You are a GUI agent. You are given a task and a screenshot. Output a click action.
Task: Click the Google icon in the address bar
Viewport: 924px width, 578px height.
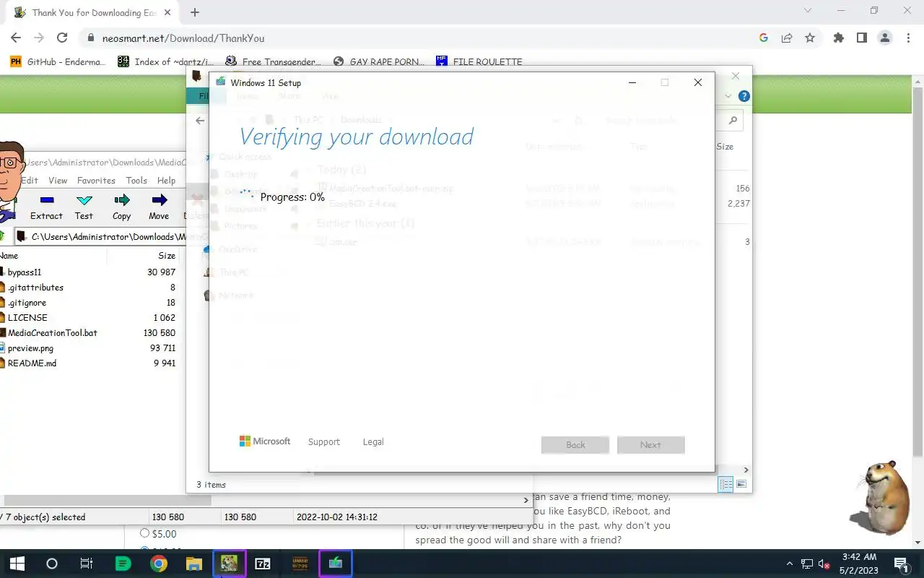coord(764,38)
